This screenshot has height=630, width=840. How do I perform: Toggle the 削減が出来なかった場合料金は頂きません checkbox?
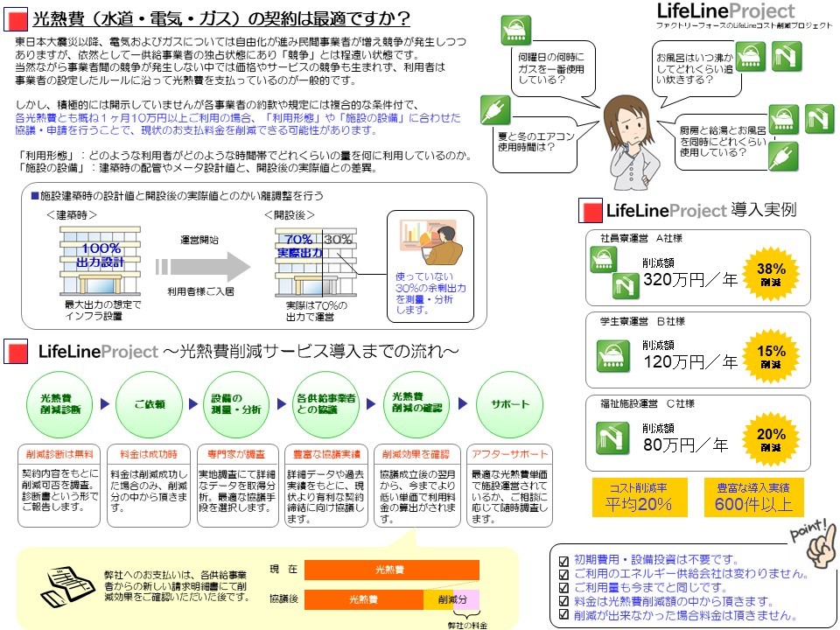coord(563,615)
